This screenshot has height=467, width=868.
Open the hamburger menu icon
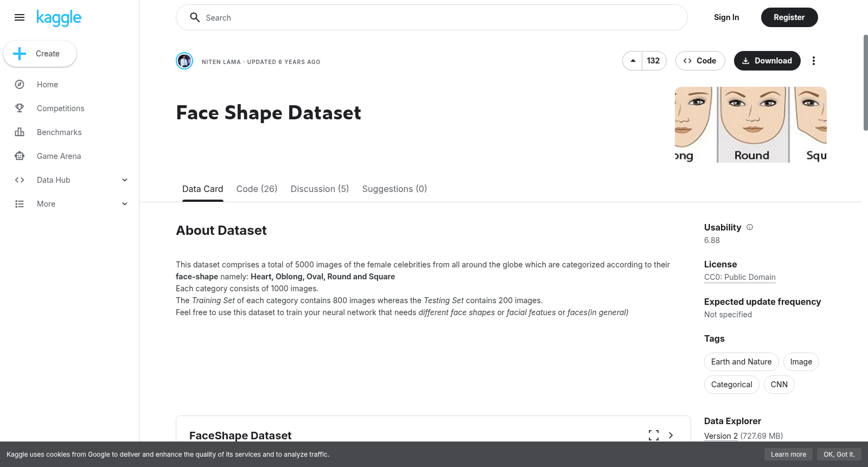[x=20, y=17]
